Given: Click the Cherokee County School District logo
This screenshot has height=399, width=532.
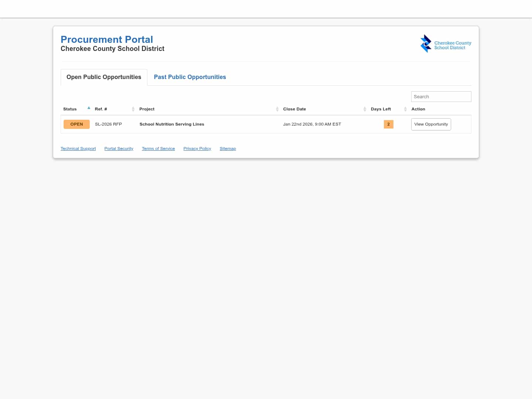Looking at the screenshot, I should click(446, 43).
